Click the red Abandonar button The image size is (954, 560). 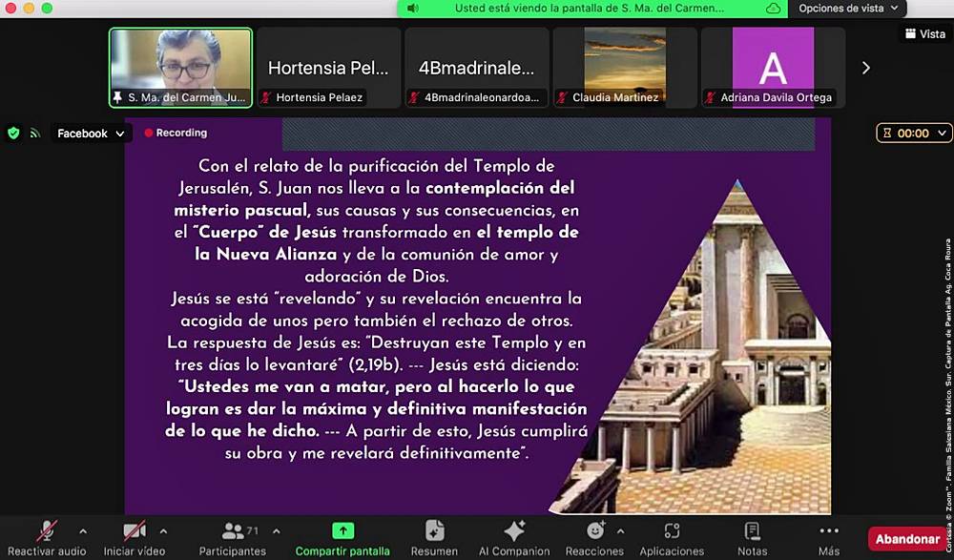coord(907,539)
